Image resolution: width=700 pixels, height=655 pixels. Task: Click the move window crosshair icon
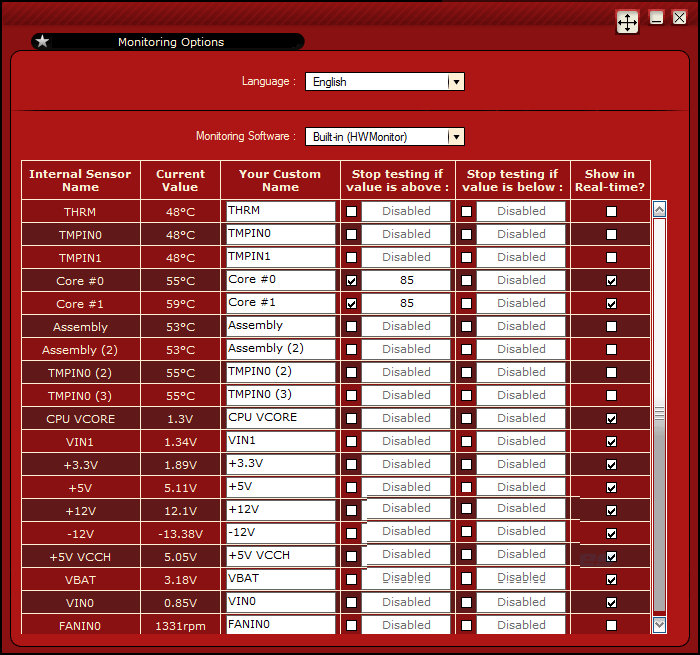click(627, 22)
